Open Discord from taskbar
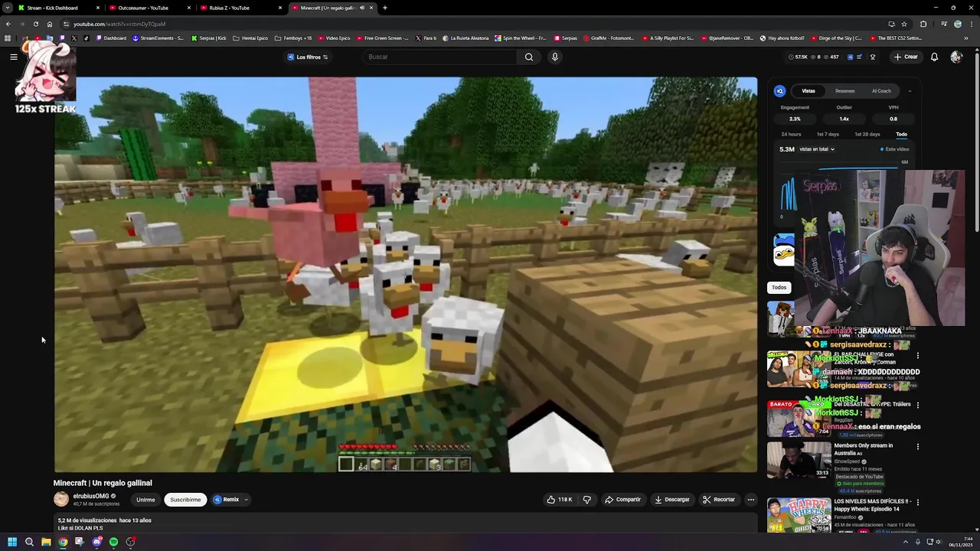Viewport: 980px width, 551px height. tap(96, 542)
